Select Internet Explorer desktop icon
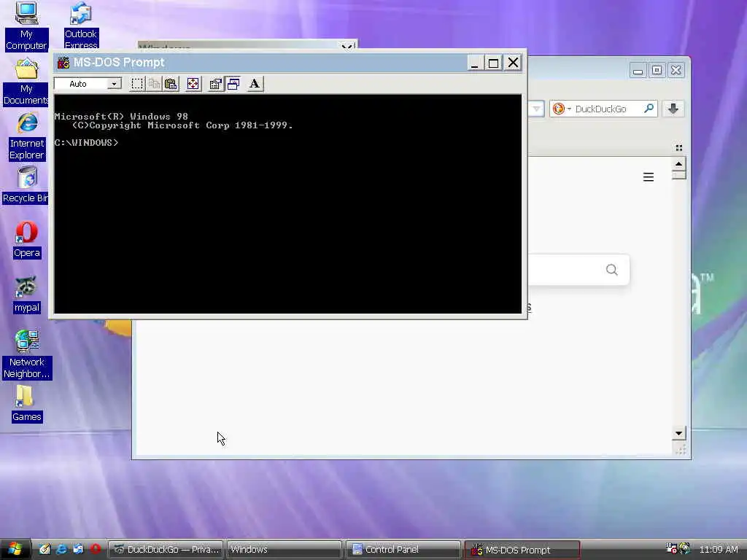The image size is (747, 560). click(x=27, y=136)
